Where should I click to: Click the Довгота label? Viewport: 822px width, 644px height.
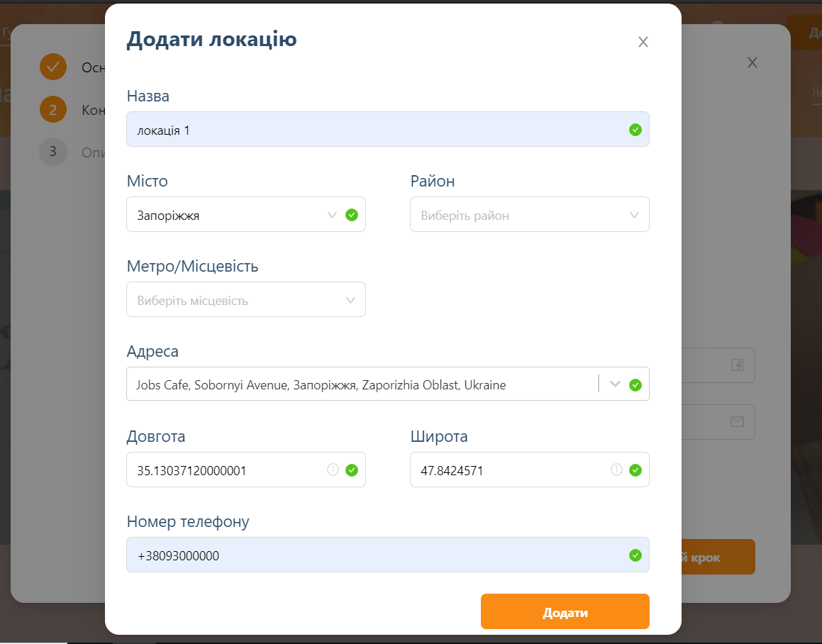[156, 436]
